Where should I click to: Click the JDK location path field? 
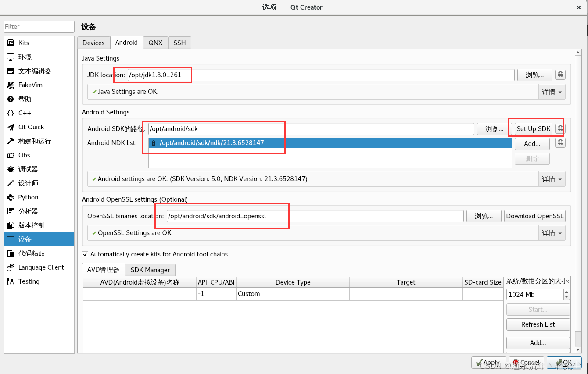click(x=321, y=75)
